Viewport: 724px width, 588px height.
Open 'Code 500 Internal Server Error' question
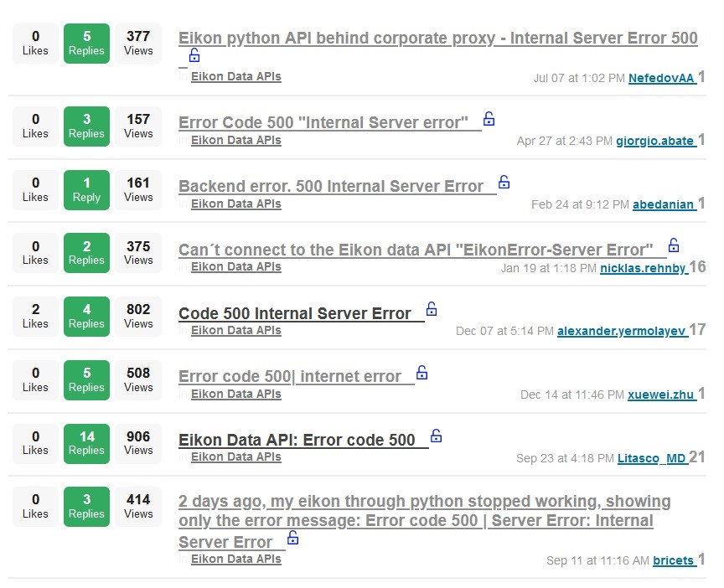[x=295, y=313]
